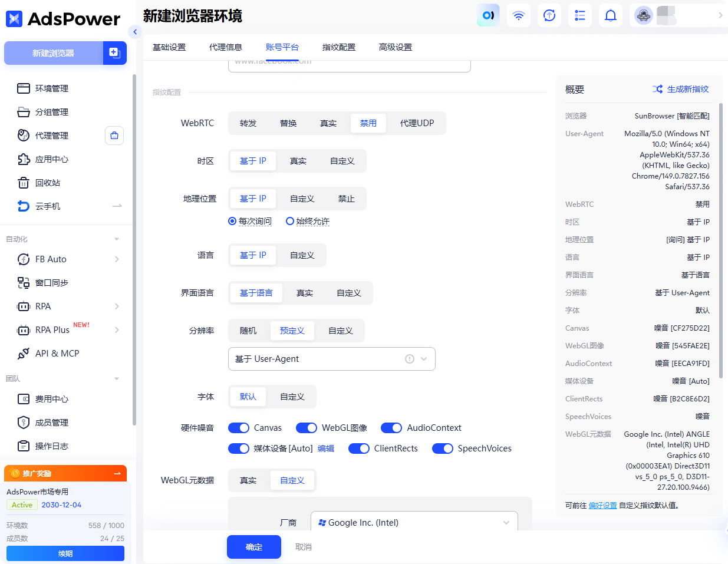
Task: Open 费用中心 in the sidebar
Action: pyautogui.click(x=52, y=399)
